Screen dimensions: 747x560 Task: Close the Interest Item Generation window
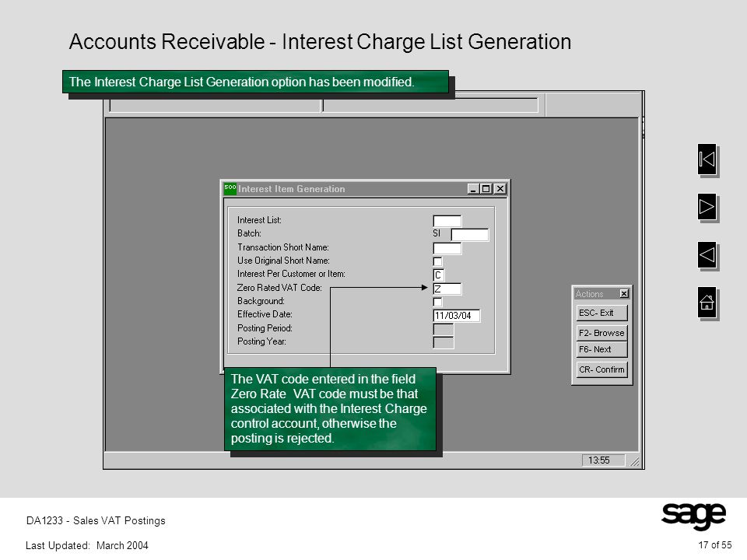pos(500,189)
